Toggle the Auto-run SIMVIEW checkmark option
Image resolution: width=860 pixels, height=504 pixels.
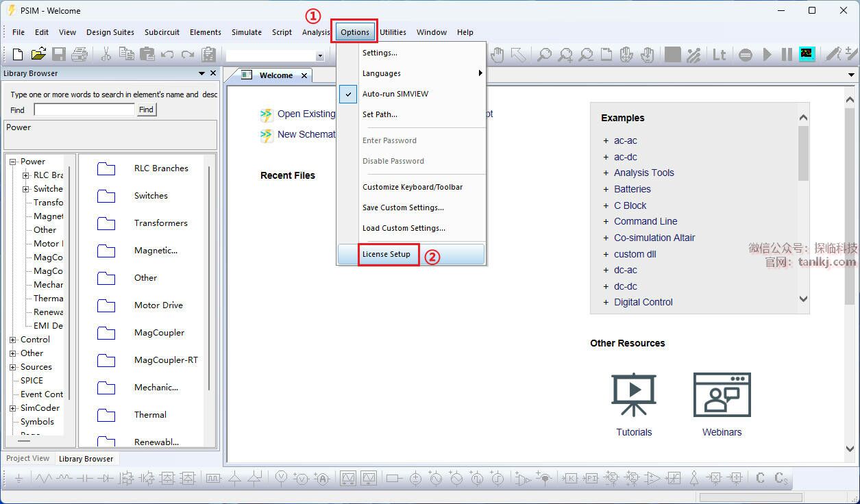pyautogui.click(x=349, y=94)
